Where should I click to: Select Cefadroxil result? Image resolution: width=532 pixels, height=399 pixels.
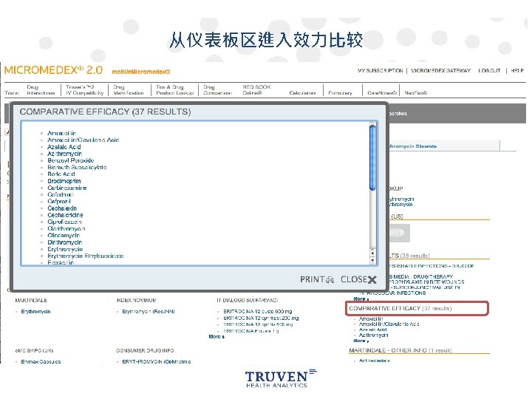(x=61, y=195)
